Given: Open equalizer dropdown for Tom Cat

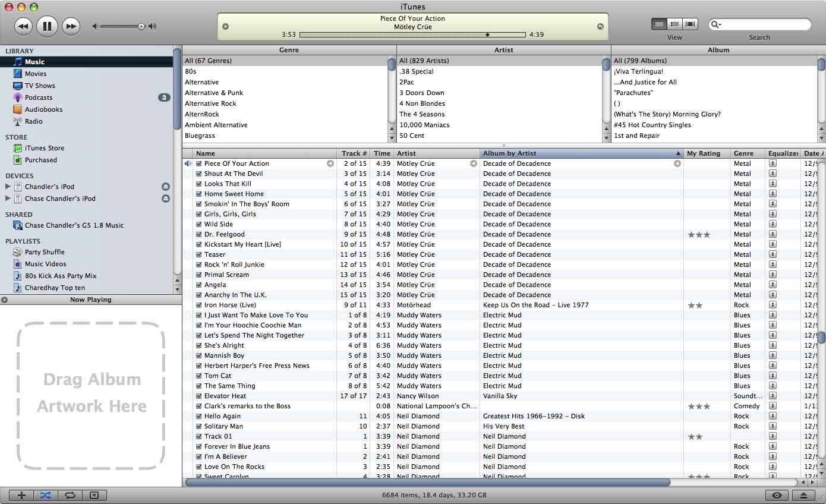Looking at the screenshot, I should click(773, 376).
